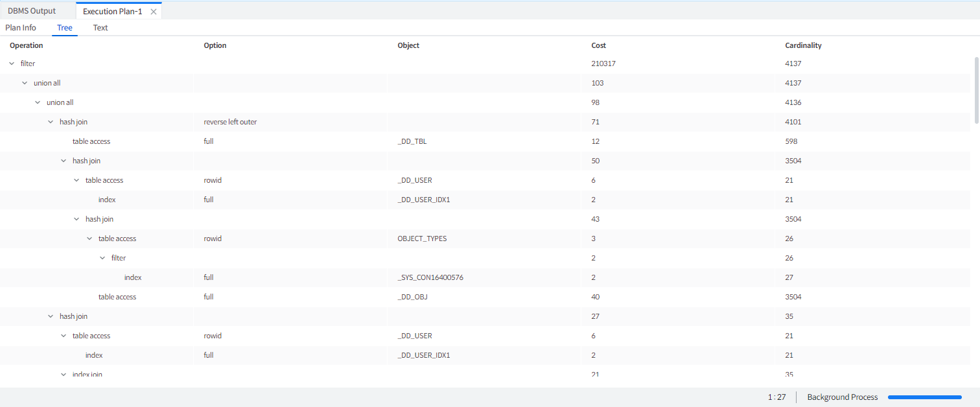Collapse the reverse left outer hash join
This screenshot has height=407, width=980.
coord(51,122)
